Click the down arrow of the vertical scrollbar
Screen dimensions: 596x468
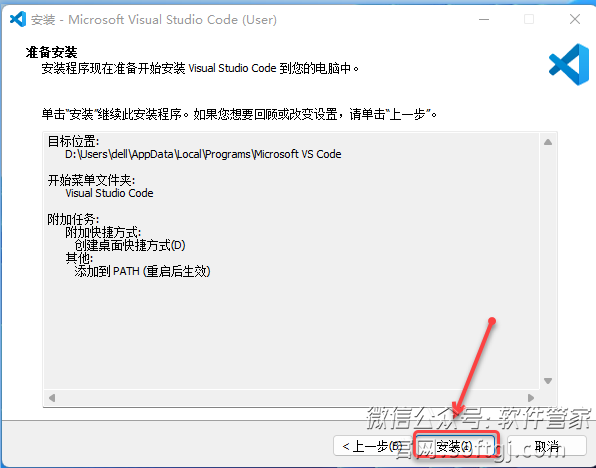(548, 381)
